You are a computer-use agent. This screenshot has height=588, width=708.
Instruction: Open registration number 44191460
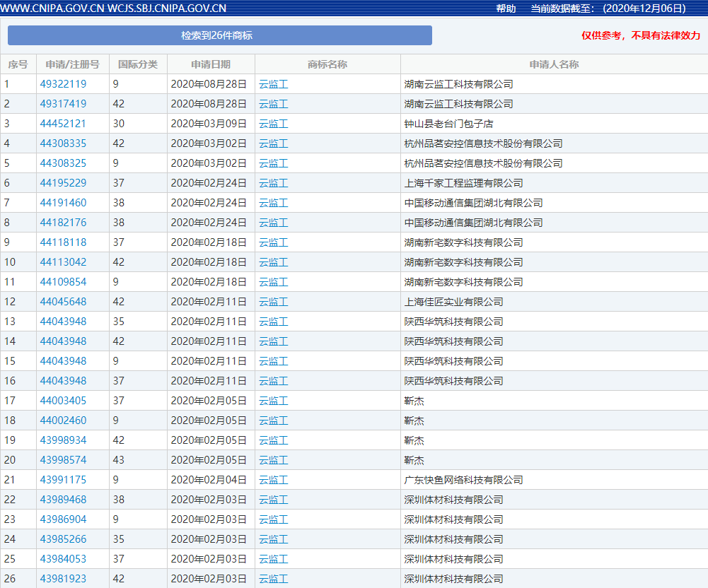tap(63, 203)
